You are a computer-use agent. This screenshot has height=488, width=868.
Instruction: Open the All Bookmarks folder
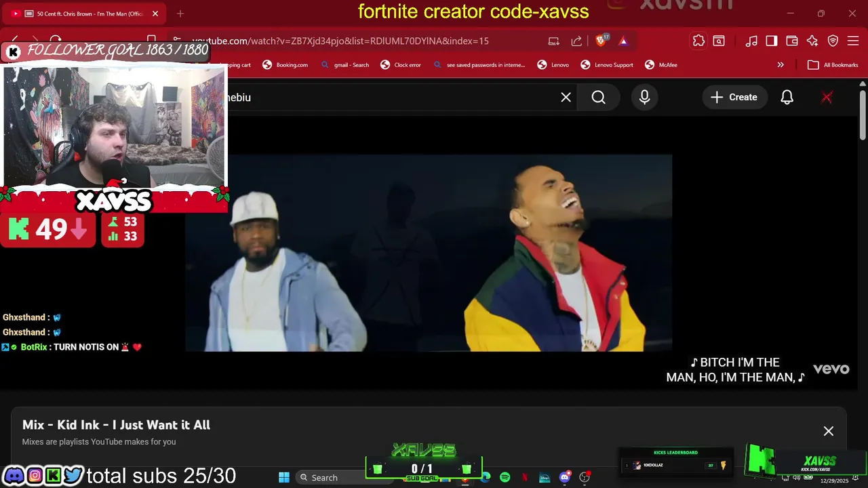[833, 65]
